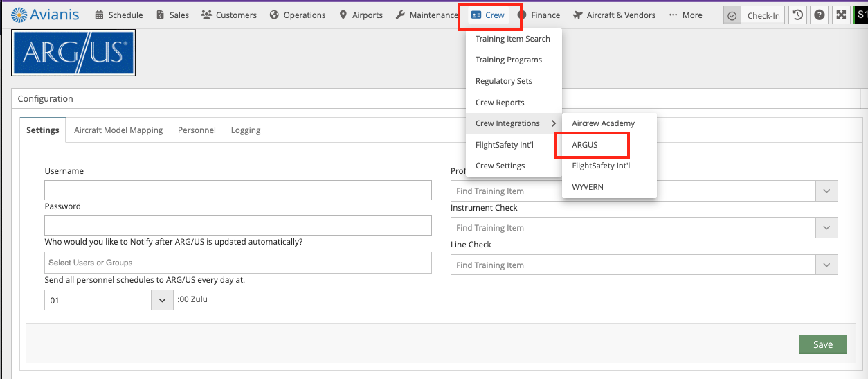Switch to the Logging tab

pos(245,130)
